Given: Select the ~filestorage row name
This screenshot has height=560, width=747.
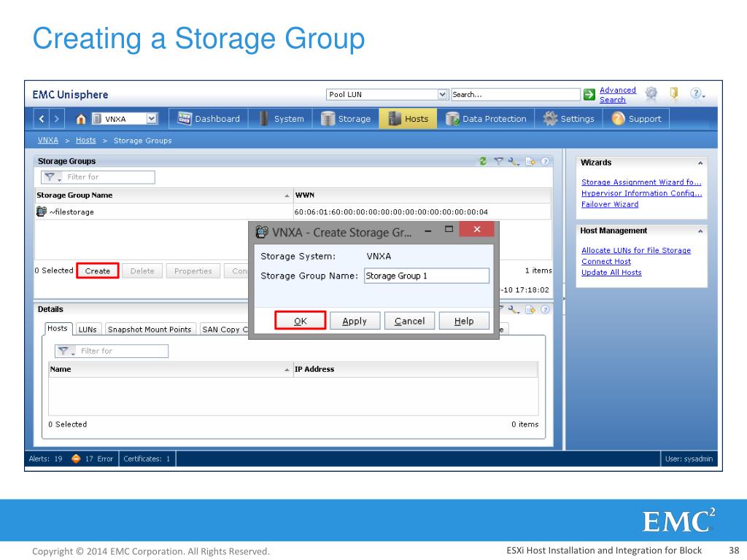Looking at the screenshot, I should click(71, 212).
